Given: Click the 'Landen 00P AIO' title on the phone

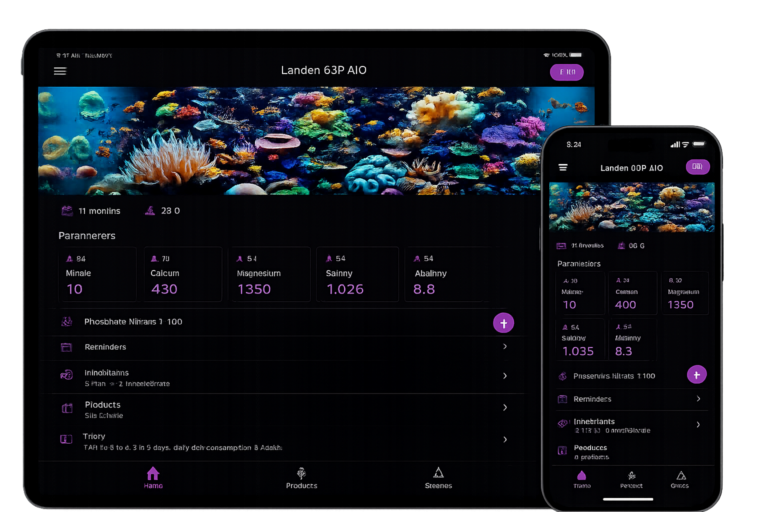Looking at the screenshot, I should click(x=632, y=168).
